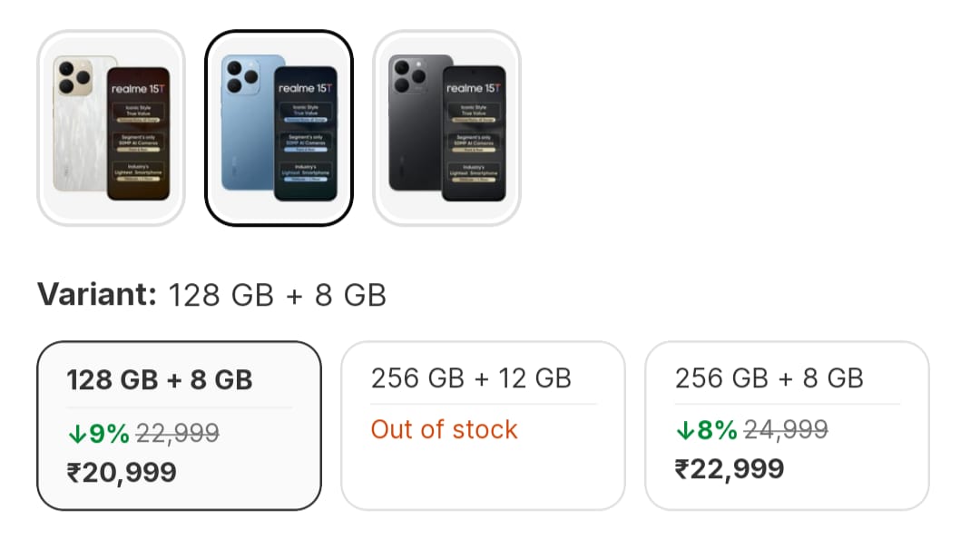
Task: Click the ₹20,999 discounted price
Action: (122, 473)
